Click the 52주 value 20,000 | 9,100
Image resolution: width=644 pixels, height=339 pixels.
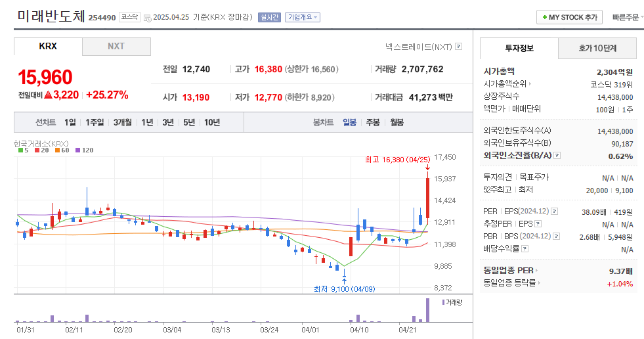click(609, 191)
